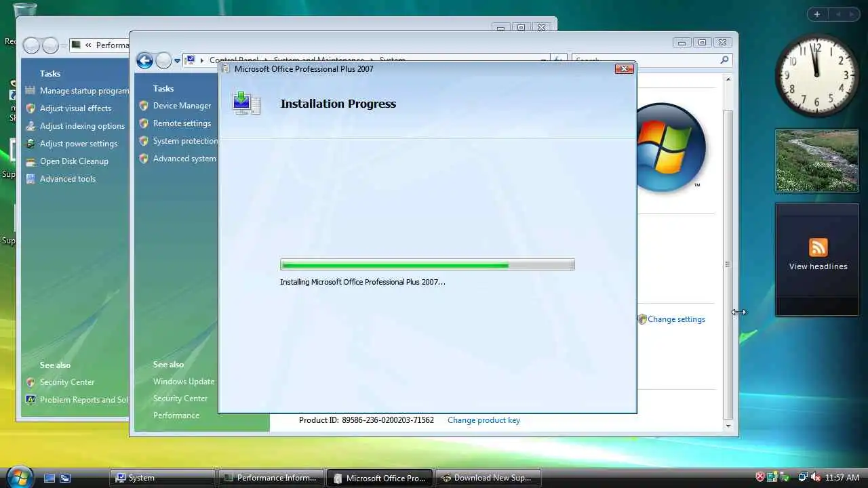Click the address bar computer icon in System window
The image size is (868, 488).
click(191, 60)
